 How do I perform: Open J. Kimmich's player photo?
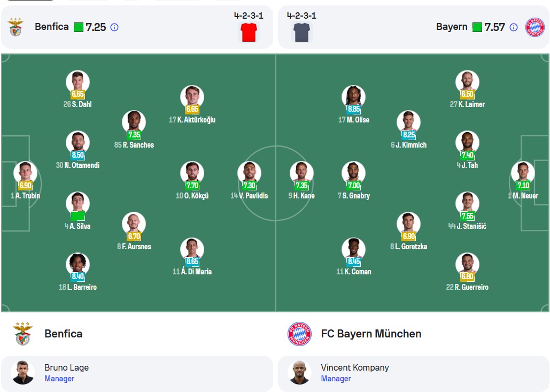pyautogui.click(x=408, y=122)
